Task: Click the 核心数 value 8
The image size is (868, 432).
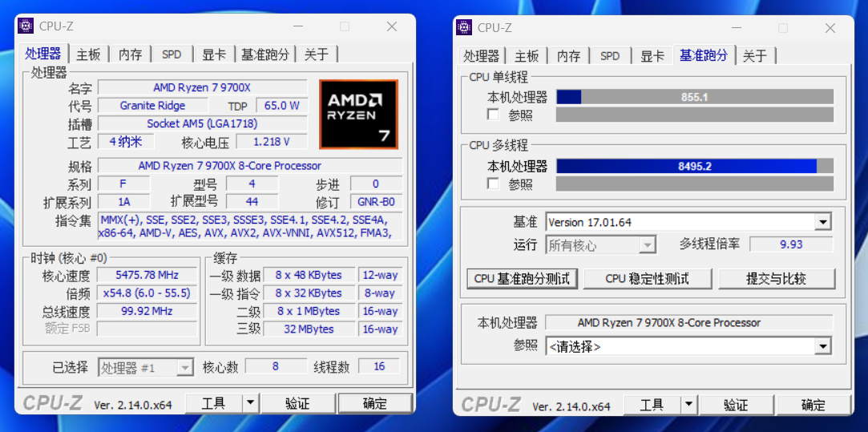Action: click(277, 366)
